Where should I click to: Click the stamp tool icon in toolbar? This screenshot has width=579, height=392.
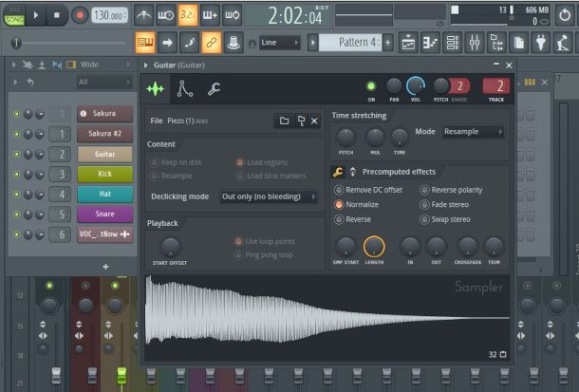(x=233, y=43)
